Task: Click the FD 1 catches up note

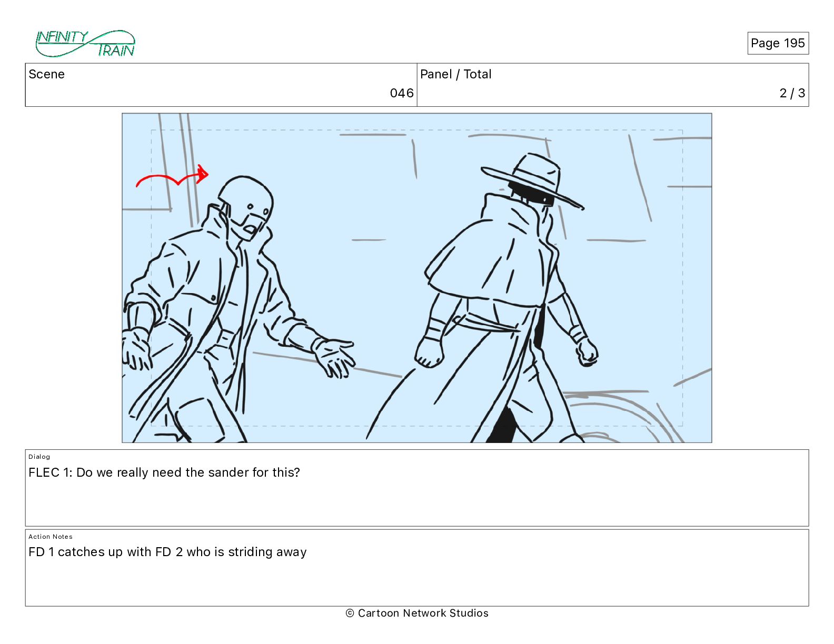Action: (167, 552)
